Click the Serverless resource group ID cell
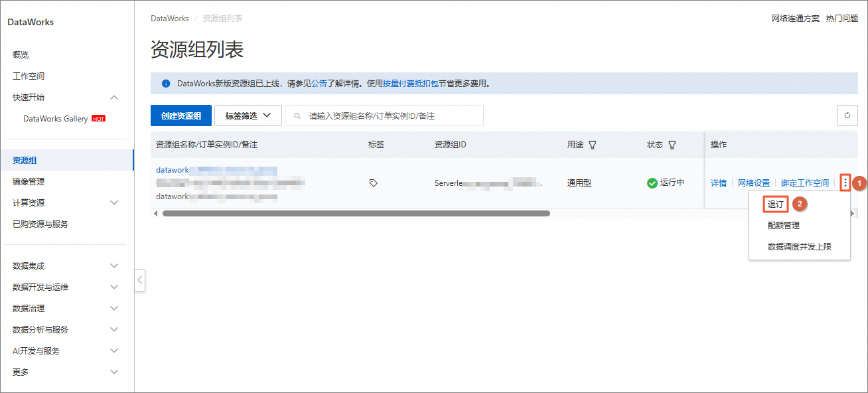The width and height of the screenshot is (868, 393). click(488, 183)
